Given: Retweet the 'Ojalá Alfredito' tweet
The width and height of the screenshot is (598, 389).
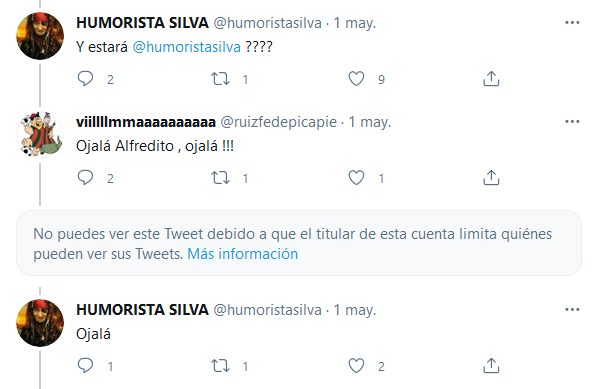Looking at the screenshot, I should (x=220, y=178).
